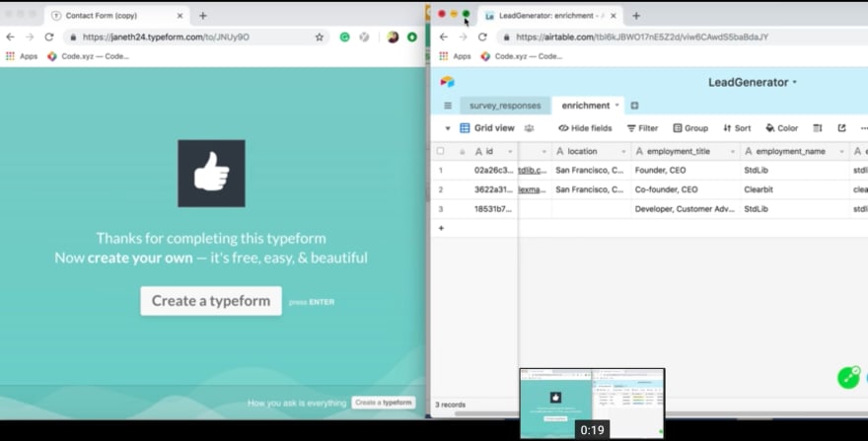Open employment_title column dropdown arrow

732,151
